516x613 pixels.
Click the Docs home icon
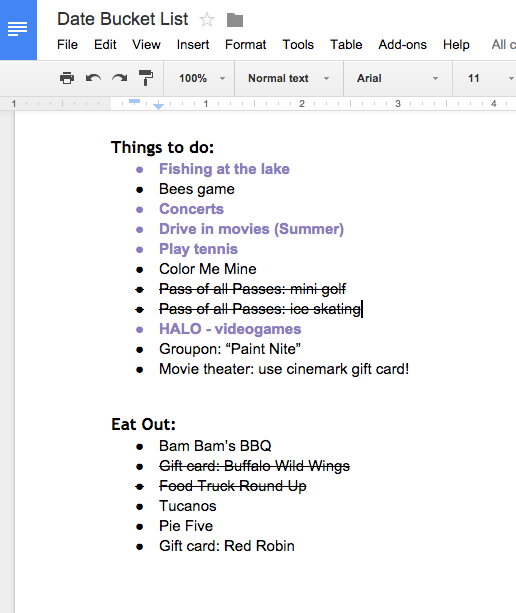click(x=18, y=30)
